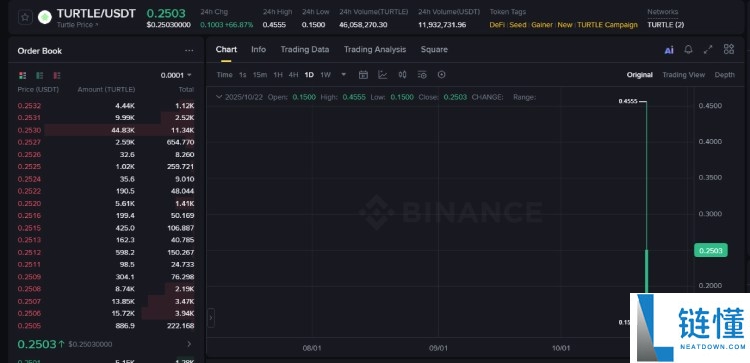Click the circular target chart icon
This screenshot has width=750, height=363.
click(441, 75)
